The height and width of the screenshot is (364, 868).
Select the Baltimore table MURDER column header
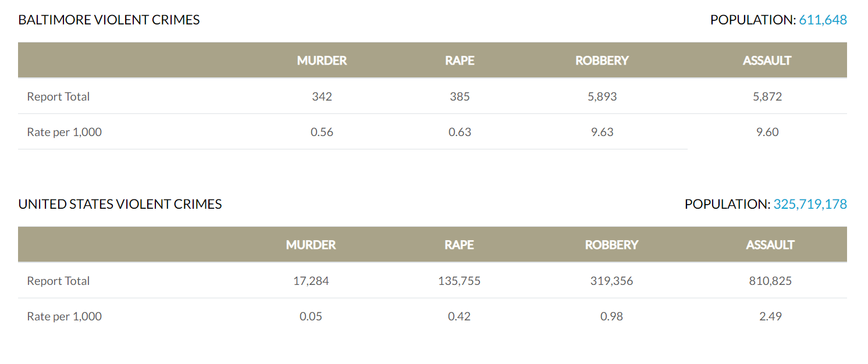click(x=322, y=60)
